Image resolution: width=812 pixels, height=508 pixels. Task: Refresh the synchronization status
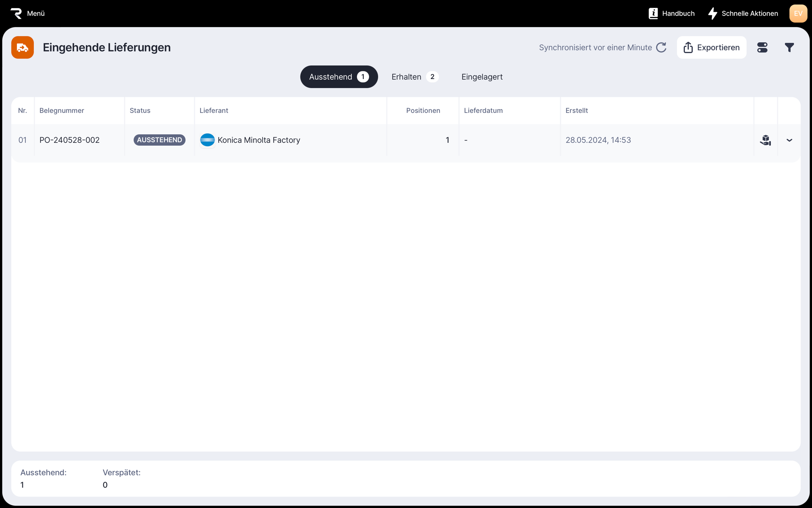661,47
